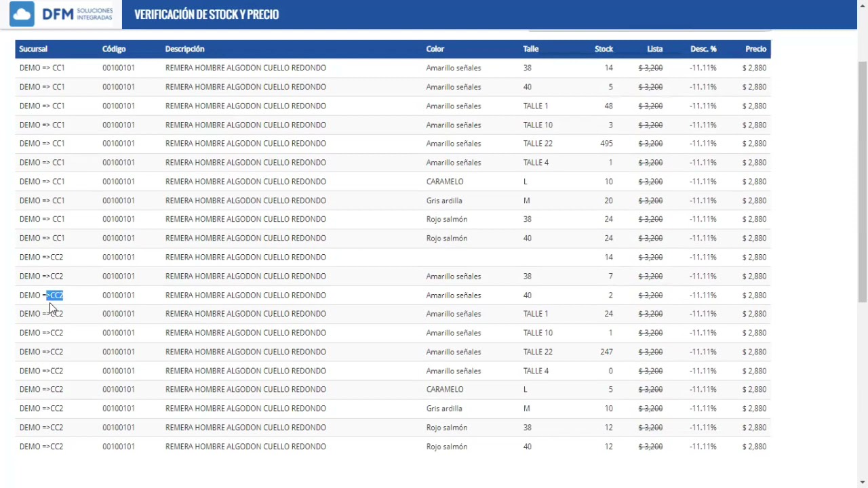Click the CARAMELO color in the CC2 row
This screenshot has width=868, height=488.
click(445, 390)
